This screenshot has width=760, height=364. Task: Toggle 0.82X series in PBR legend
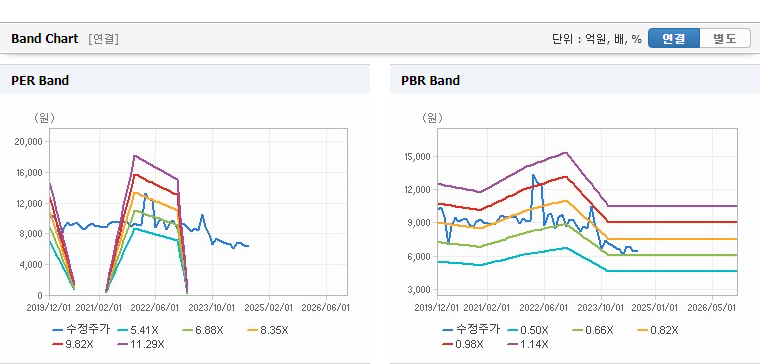(x=658, y=330)
